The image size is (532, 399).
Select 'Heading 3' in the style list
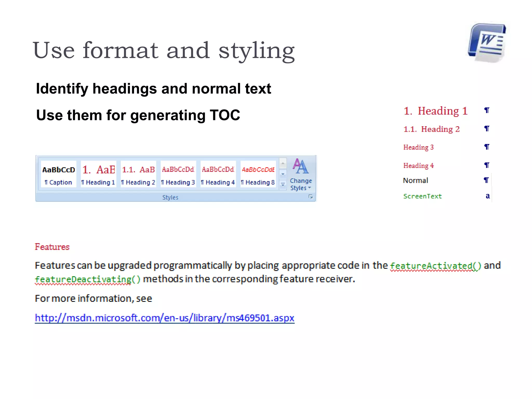(418, 147)
